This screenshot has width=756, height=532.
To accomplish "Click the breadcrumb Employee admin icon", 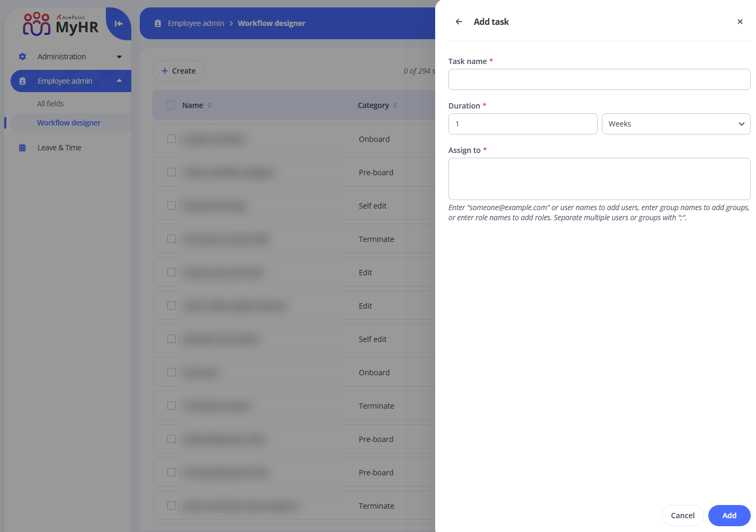I will [x=158, y=23].
